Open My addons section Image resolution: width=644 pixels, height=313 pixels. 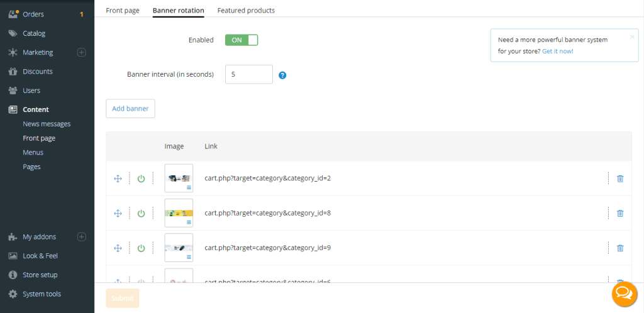point(40,237)
